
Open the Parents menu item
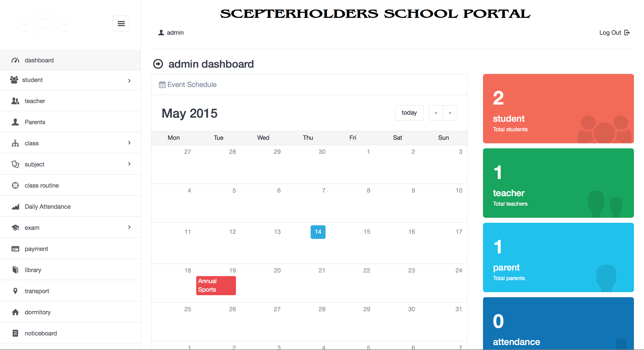pyautogui.click(x=70, y=122)
